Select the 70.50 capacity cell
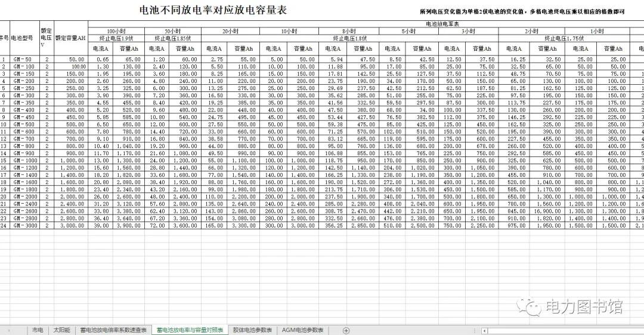This screenshot has height=335, width=644. (x=547, y=73)
